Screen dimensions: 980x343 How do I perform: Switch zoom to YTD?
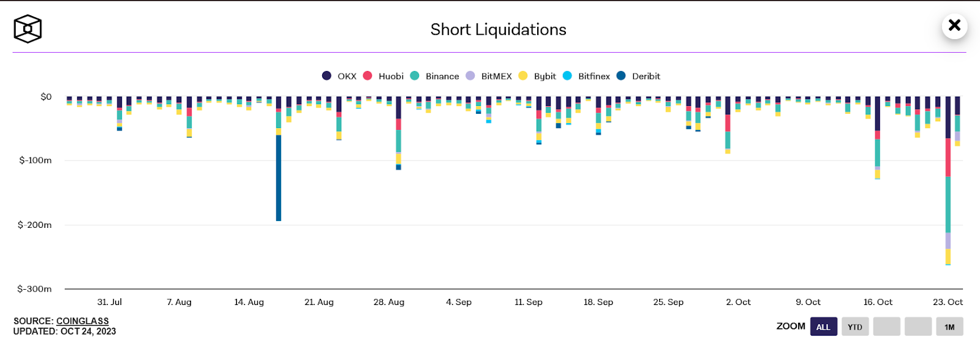pos(855,326)
